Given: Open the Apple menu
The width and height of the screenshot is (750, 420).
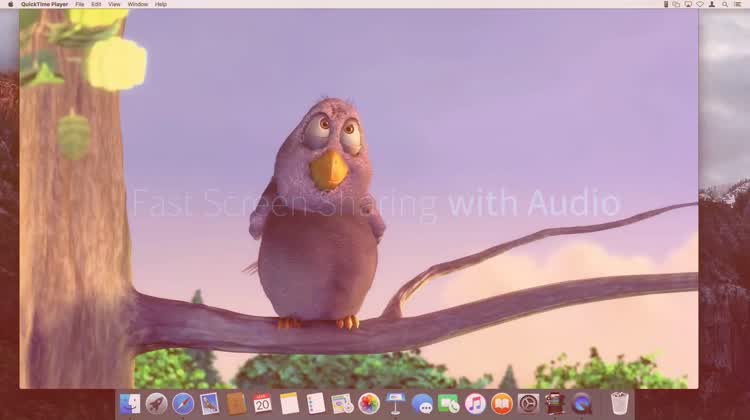Looking at the screenshot, I should pyautogui.click(x=11, y=4).
